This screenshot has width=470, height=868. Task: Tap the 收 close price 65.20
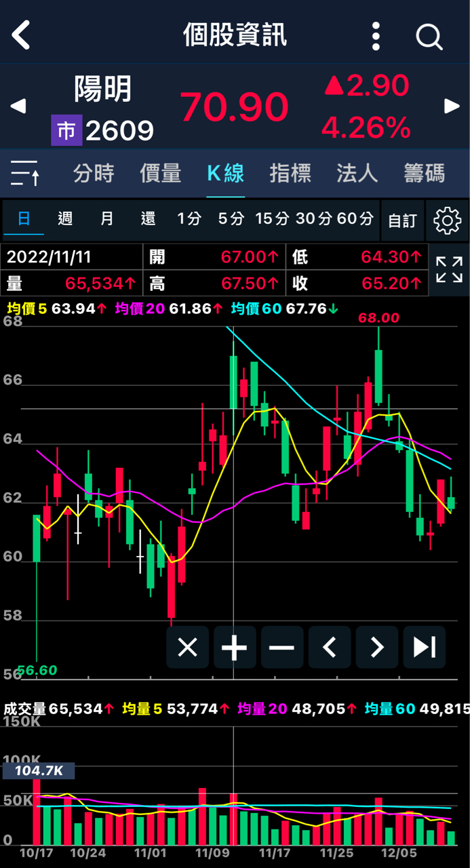[357, 283]
